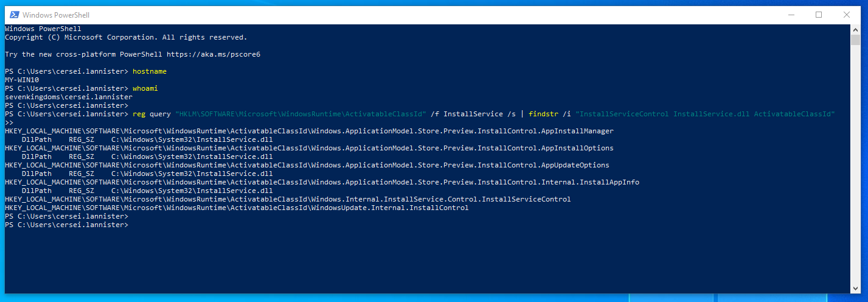
Task: Click the https://aka.ms/pscore6 URL text
Action: pyautogui.click(x=214, y=54)
